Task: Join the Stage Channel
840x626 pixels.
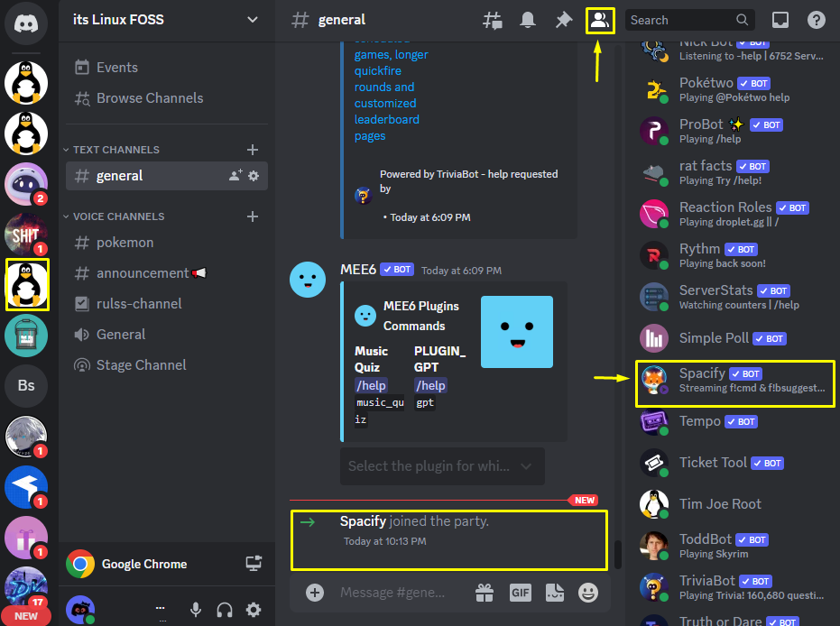Action: click(167, 365)
